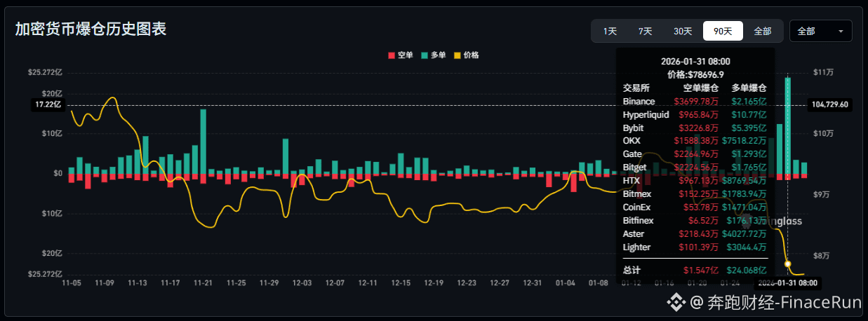Select the 1天 time range tab

coord(610,31)
